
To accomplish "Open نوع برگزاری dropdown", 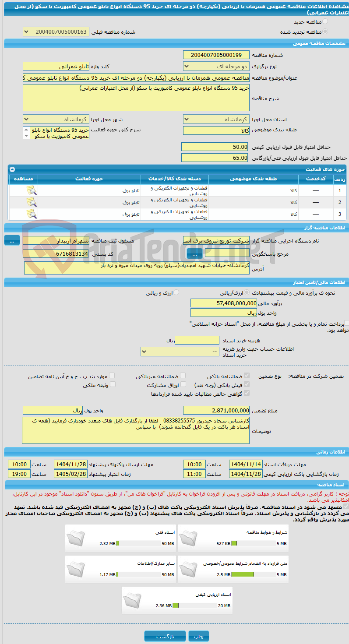I will point(216,66).
